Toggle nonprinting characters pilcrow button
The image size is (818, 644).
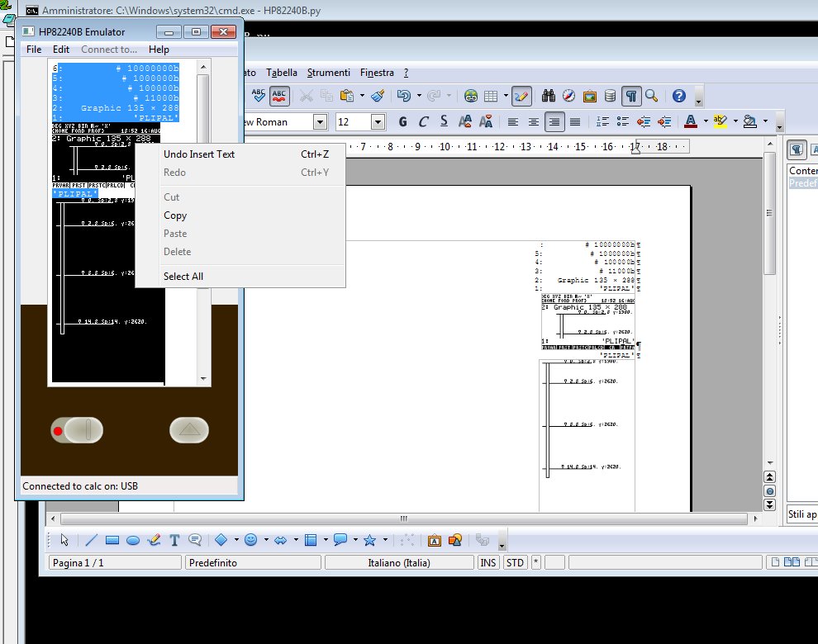point(631,96)
